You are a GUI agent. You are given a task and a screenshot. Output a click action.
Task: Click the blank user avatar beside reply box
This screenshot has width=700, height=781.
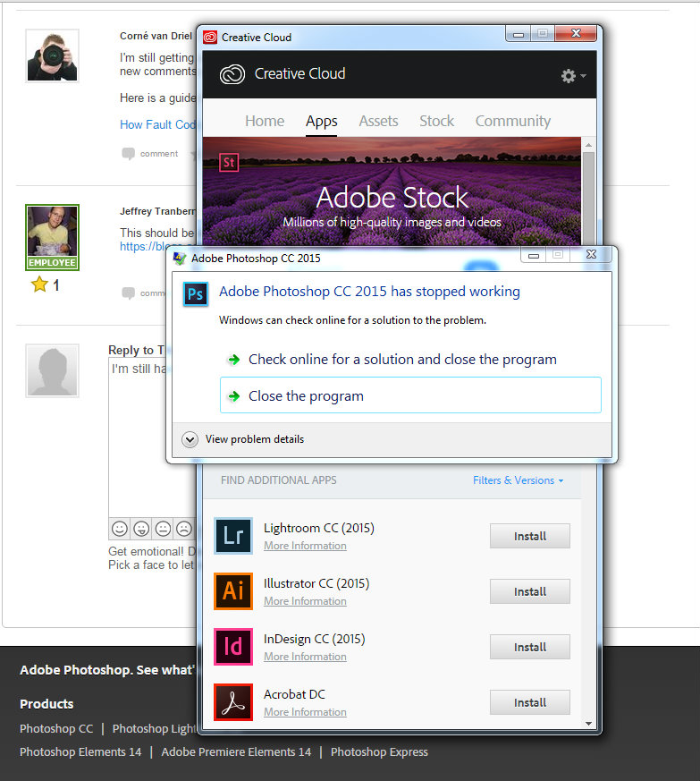[x=52, y=370]
